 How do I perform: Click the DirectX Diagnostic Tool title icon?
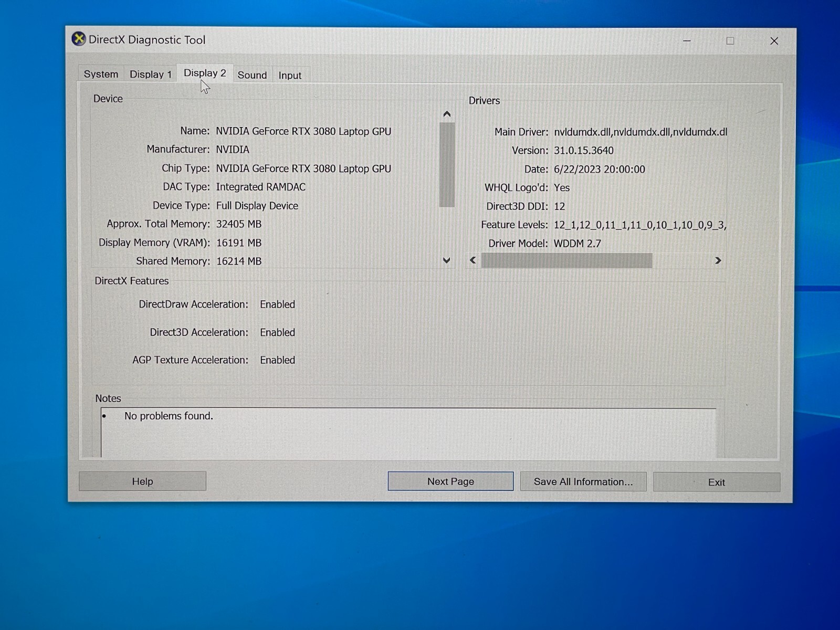(x=79, y=39)
